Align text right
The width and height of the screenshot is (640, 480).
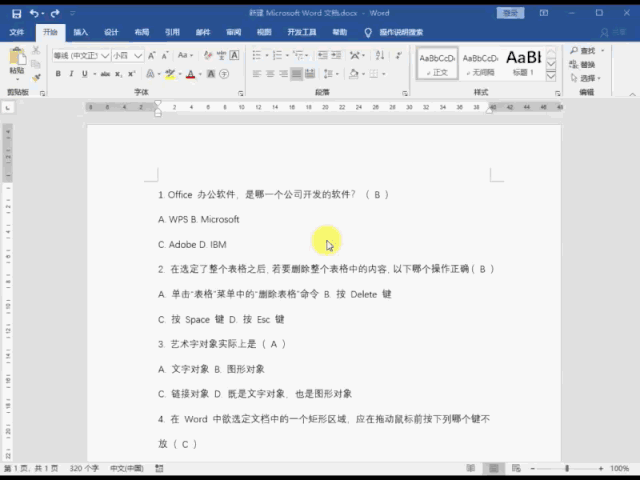[x=283, y=74]
